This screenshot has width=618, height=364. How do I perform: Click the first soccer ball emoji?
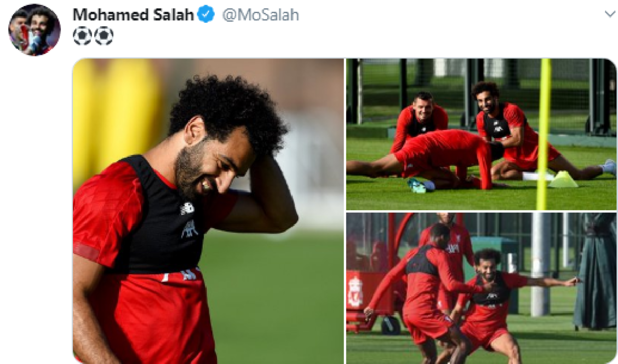click(82, 36)
